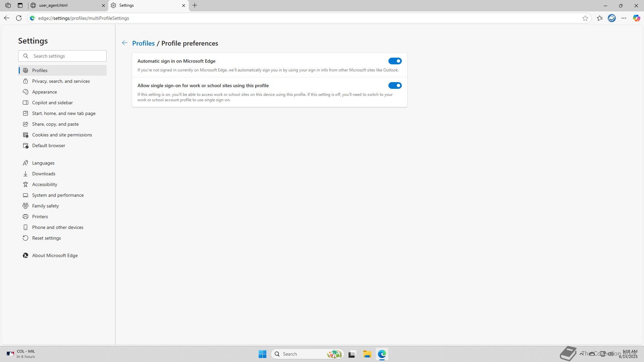Click the Workspaces icon in title bar
Viewport: 644px width, 362px height.
8,5
